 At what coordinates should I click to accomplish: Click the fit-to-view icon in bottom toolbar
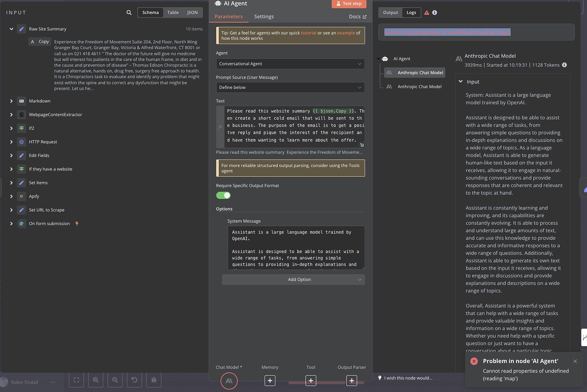coord(76,380)
